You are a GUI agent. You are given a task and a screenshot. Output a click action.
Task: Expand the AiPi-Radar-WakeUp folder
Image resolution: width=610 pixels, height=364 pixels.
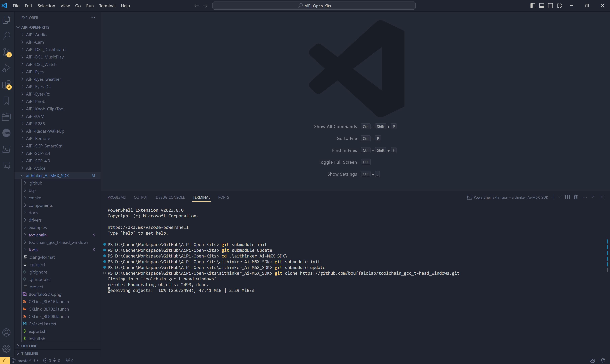pyautogui.click(x=58, y=131)
